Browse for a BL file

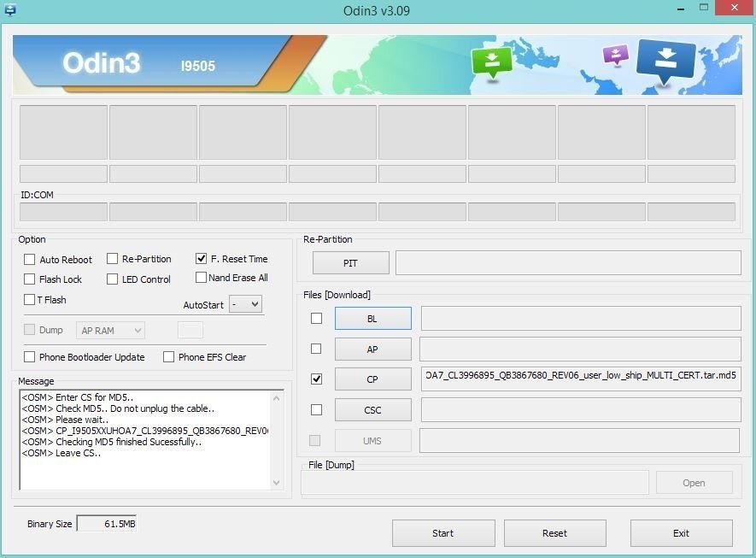click(x=372, y=318)
